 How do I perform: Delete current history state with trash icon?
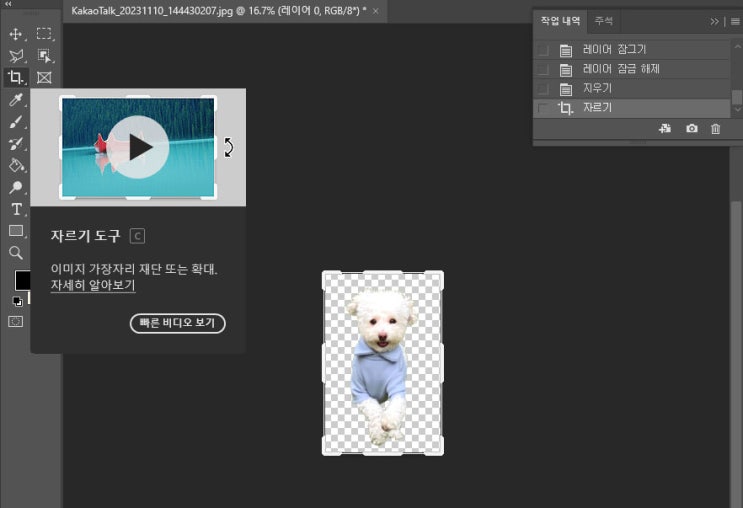pyautogui.click(x=716, y=128)
